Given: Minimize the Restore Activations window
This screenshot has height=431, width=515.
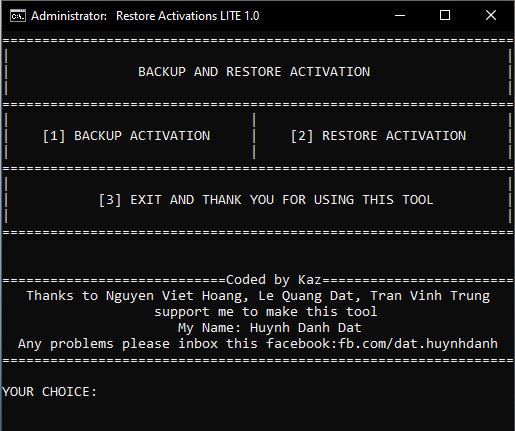Looking at the screenshot, I should [x=400, y=15].
